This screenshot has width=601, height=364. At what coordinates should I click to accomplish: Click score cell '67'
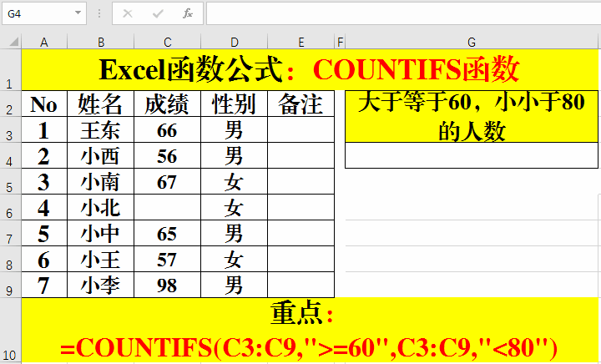167,182
